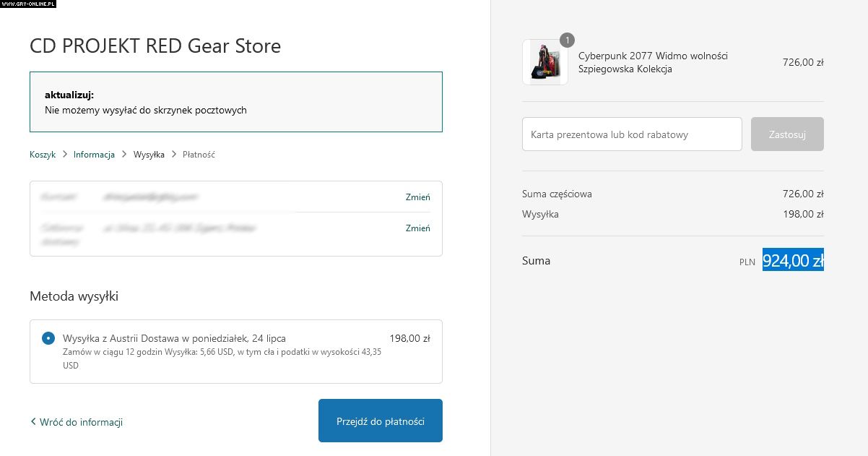Click Zmień next to the shipping address
The width and height of the screenshot is (868, 456).
point(417,228)
